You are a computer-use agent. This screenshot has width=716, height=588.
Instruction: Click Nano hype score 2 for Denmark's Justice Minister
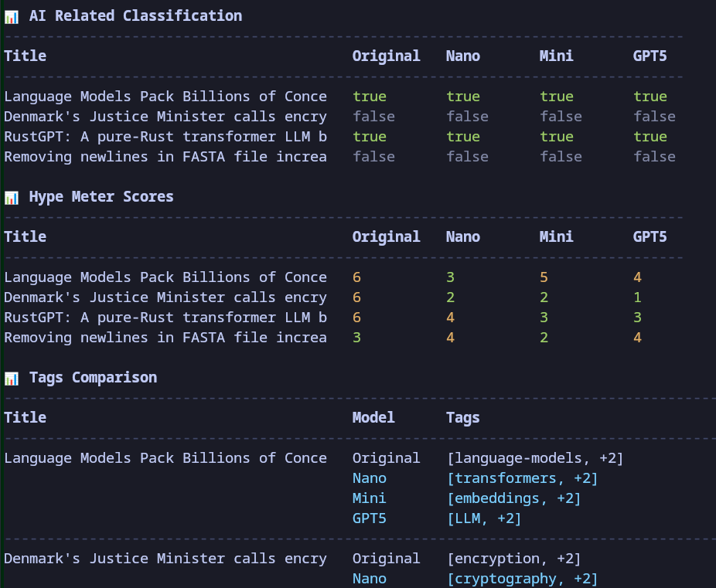pyautogui.click(x=450, y=297)
